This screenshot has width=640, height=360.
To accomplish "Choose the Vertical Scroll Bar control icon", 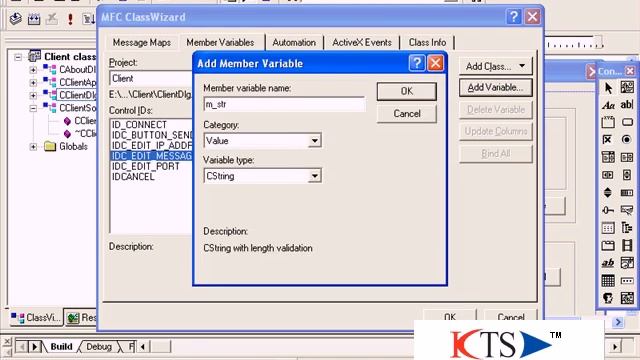I will pyautogui.click(x=627, y=175).
